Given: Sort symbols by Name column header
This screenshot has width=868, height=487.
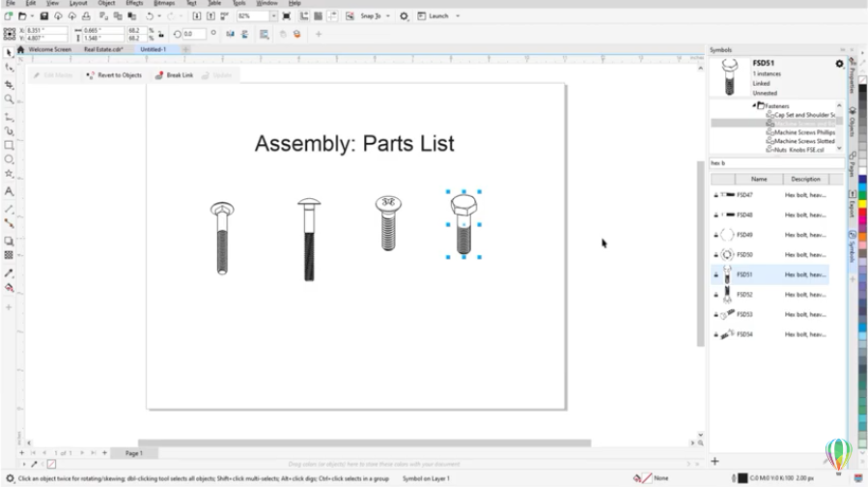Looking at the screenshot, I should 759,179.
